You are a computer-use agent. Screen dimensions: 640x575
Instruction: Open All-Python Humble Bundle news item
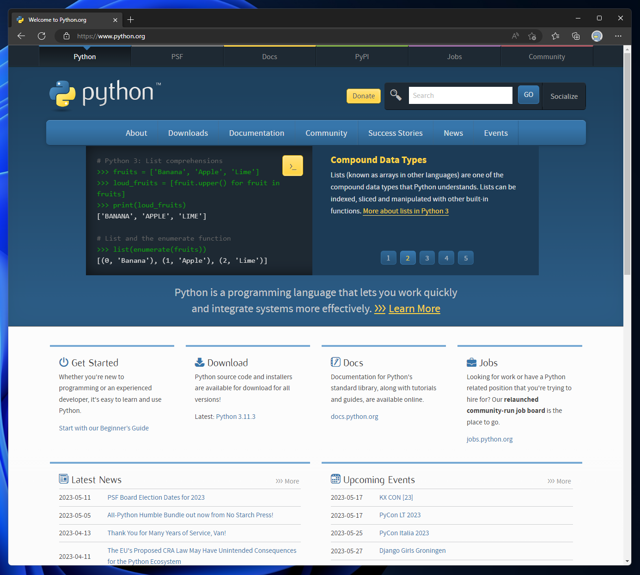coord(190,515)
